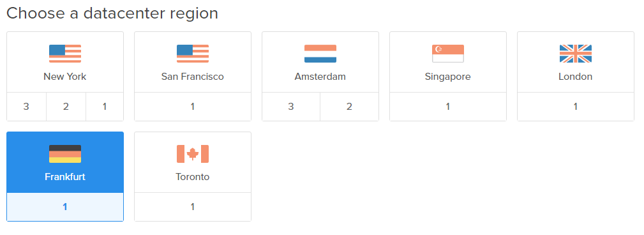Click the Singapore region label
644x235 pixels.
click(447, 77)
